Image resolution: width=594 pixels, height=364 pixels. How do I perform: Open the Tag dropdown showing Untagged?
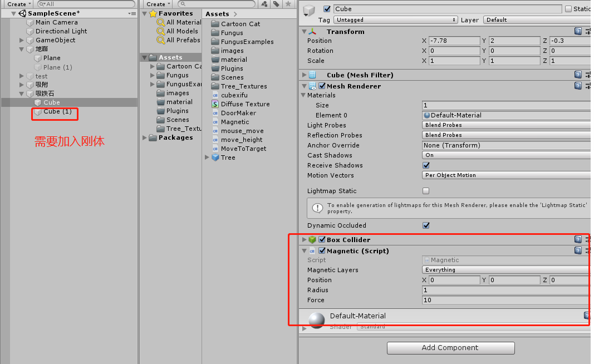tap(395, 19)
